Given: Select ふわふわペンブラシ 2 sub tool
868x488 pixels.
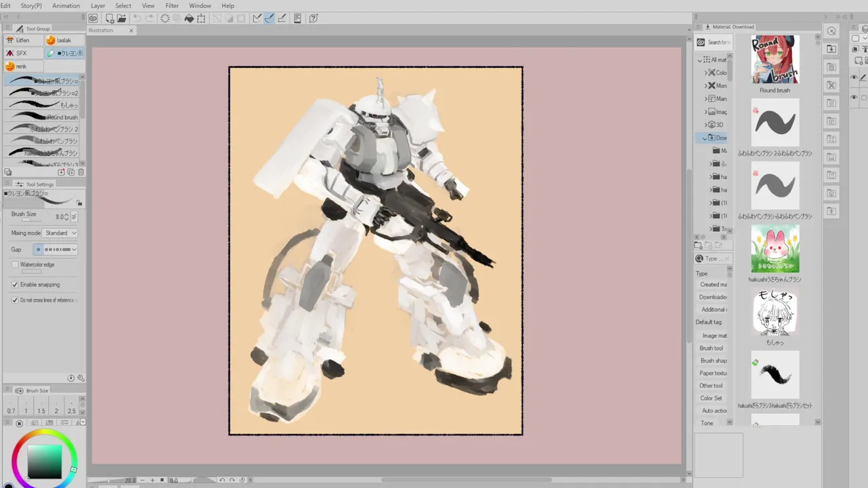Looking at the screenshot, I should [x=41, y=129].
